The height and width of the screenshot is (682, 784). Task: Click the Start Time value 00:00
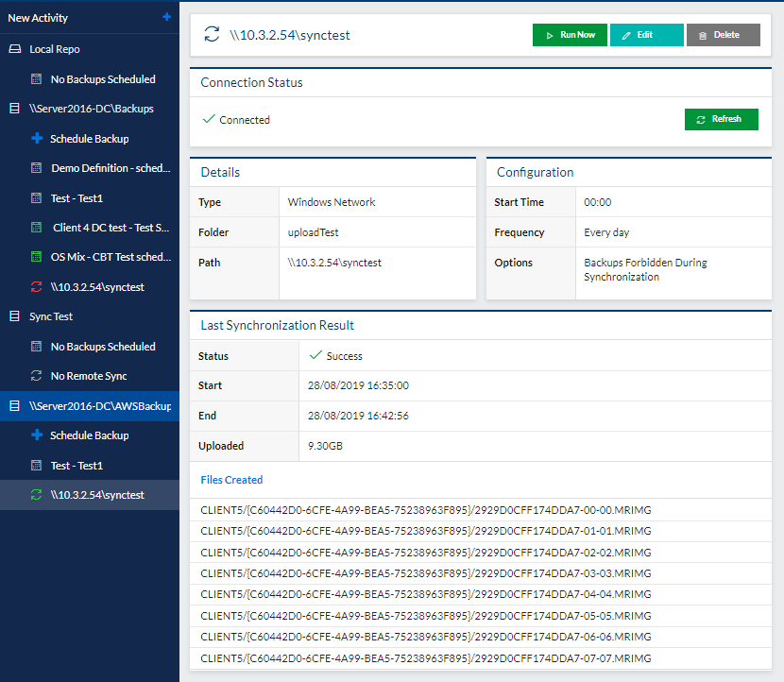click(598, 202)
